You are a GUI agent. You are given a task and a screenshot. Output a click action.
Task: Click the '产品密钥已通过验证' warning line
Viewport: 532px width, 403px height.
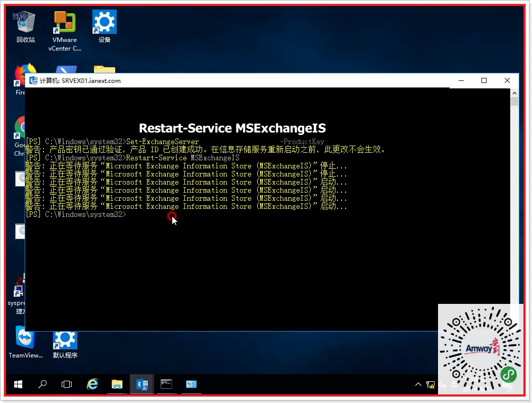click(x=206, y=149)
